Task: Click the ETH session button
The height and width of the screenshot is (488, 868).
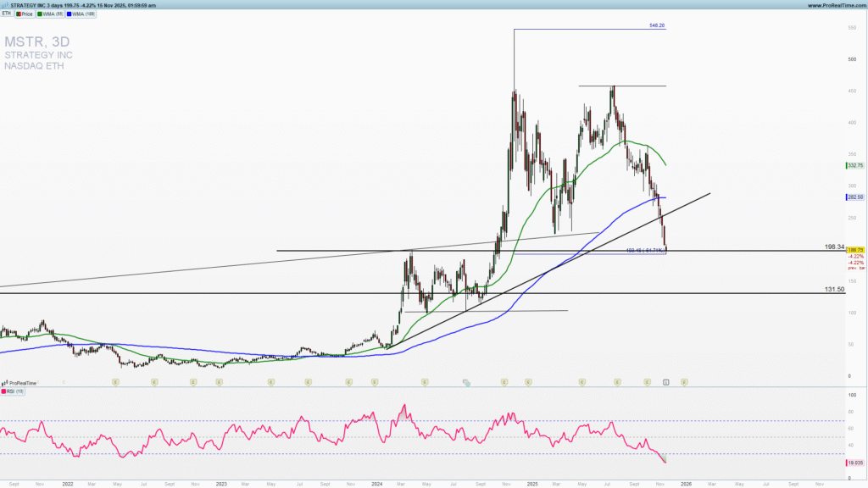Action: click(x=7, y=14)
